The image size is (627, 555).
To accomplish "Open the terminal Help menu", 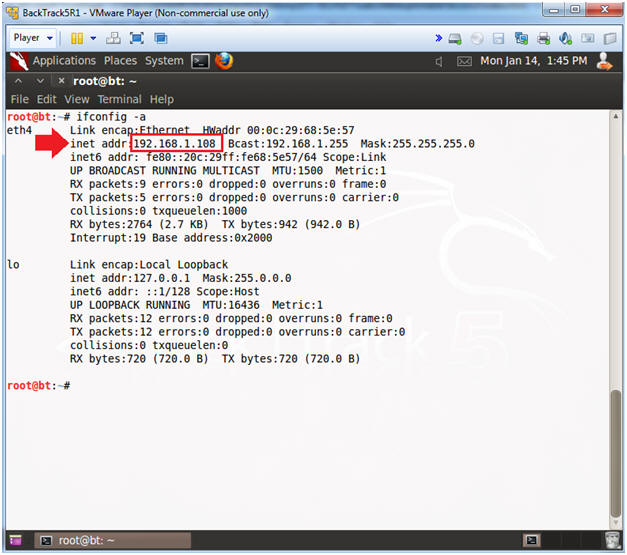I will pyautogui.click(x=162, y=99).
